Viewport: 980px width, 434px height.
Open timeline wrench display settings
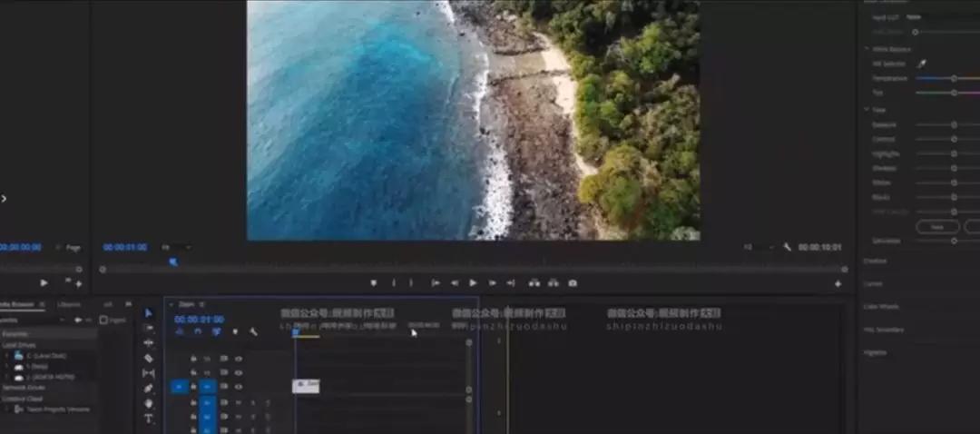[253, 332]
